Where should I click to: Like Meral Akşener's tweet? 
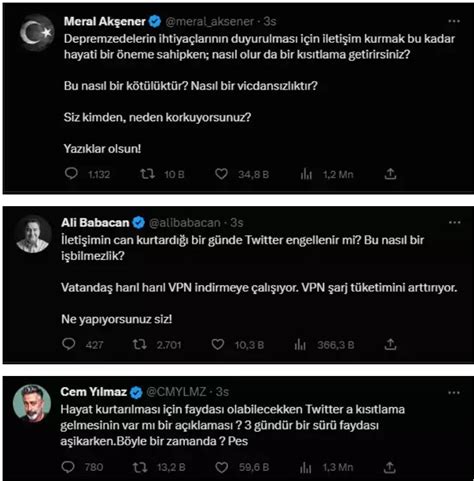coord(221,174)
